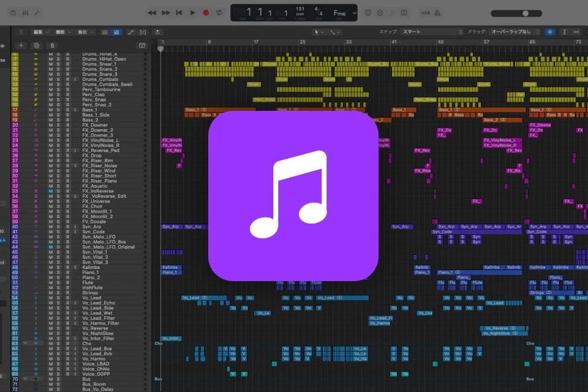Image resolution: width=588 pixels, height=392 pixels.
Task: Click the Bass_1 track instrument icon
Action: (36, 110)
